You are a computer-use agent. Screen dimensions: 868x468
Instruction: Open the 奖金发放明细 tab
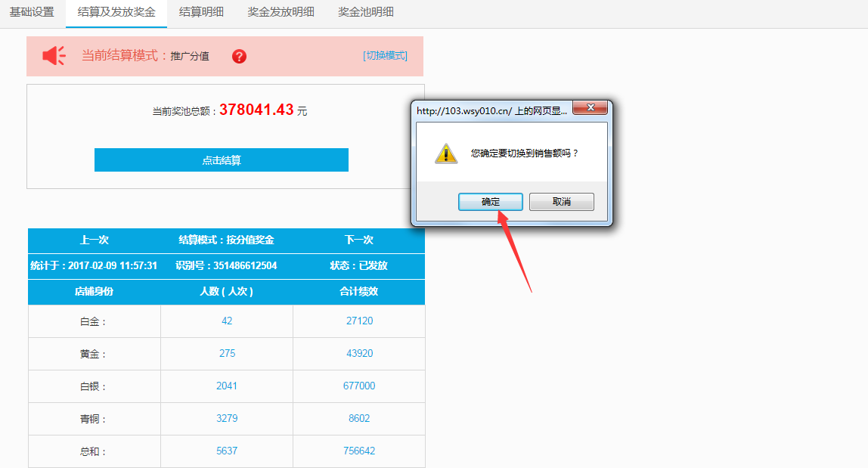[281, 12]
